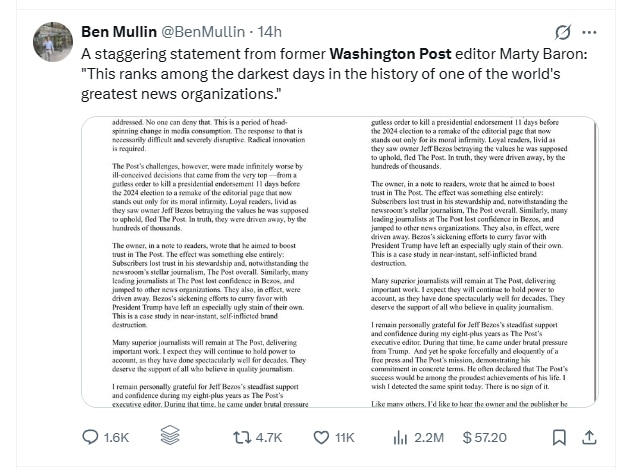626x470 pixels.
Task: Click the 4.7K repost count
Action: [268, 437]
